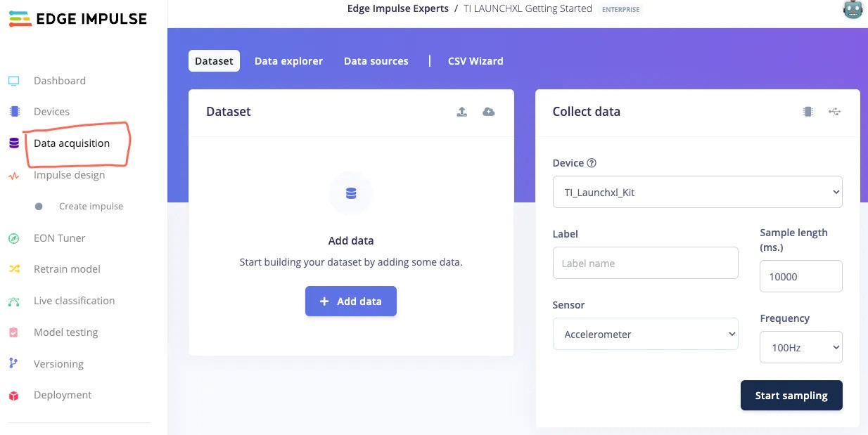Open Versioning in the sidebar

(58, 364)
